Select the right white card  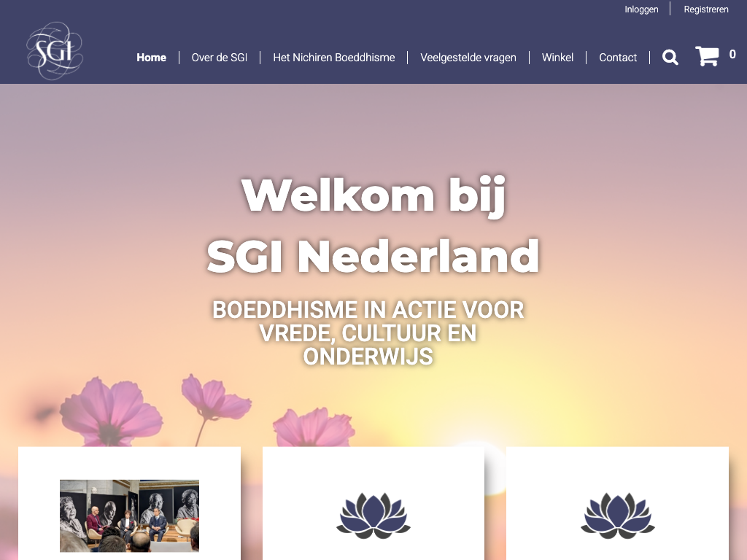coord(617,503)
